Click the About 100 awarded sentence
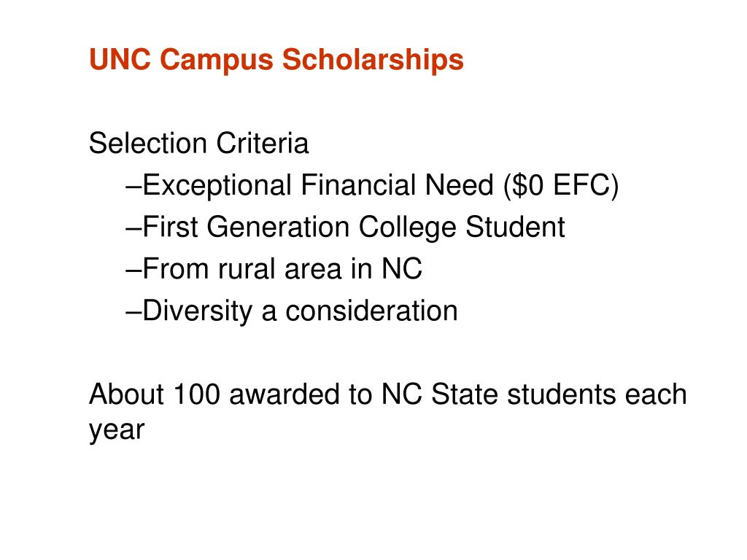747x560 pixels. pos(388,413)
